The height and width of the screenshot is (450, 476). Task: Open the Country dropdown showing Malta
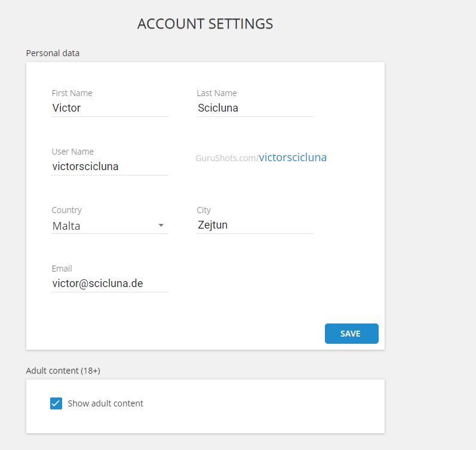click(110, 226)
